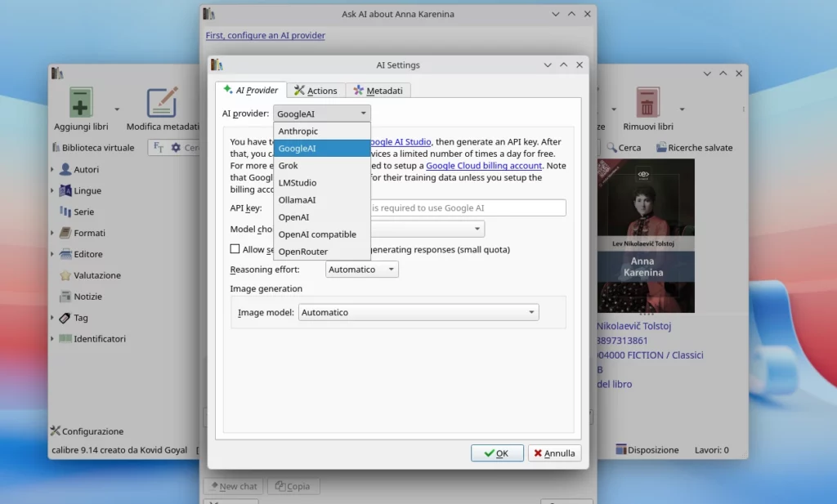Expand the Editore category
This screenshot has height=504, width=837.
(x=52, y=254)
